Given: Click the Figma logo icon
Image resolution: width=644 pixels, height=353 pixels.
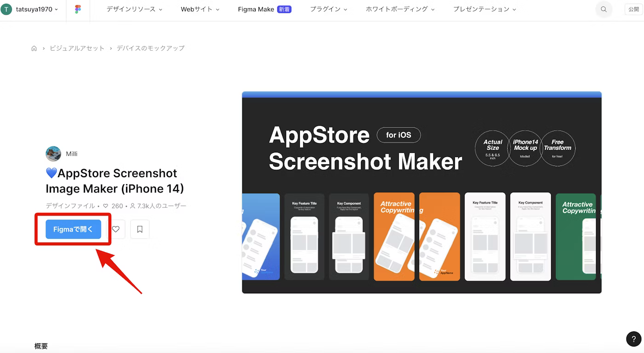Looking at the screenshot, I should point(78,9).
